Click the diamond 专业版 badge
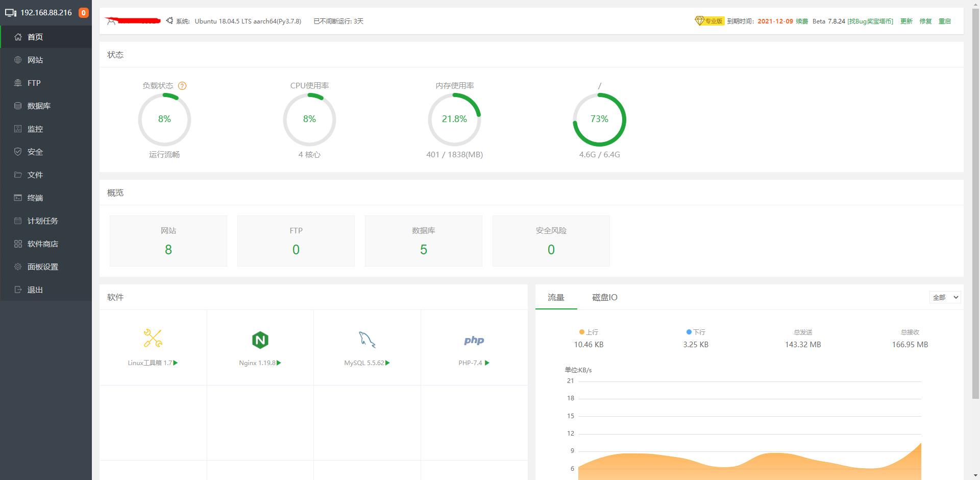 (709, 21)
